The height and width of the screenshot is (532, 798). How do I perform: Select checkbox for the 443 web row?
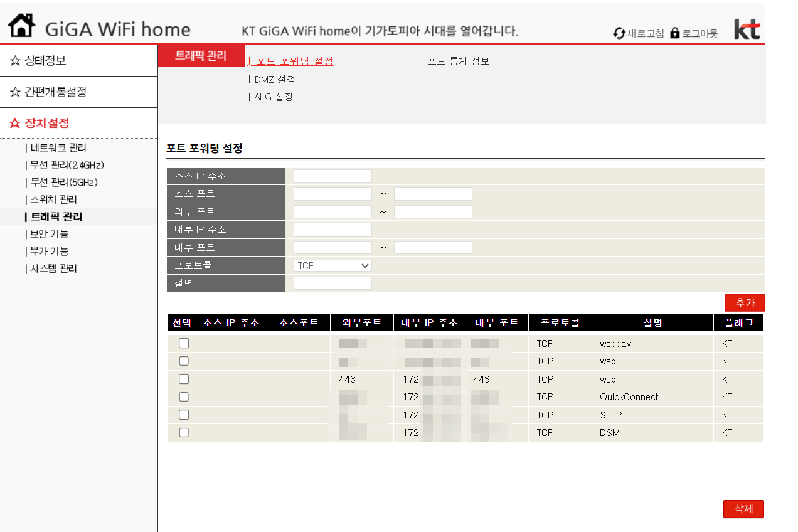[x=184, y=379]
